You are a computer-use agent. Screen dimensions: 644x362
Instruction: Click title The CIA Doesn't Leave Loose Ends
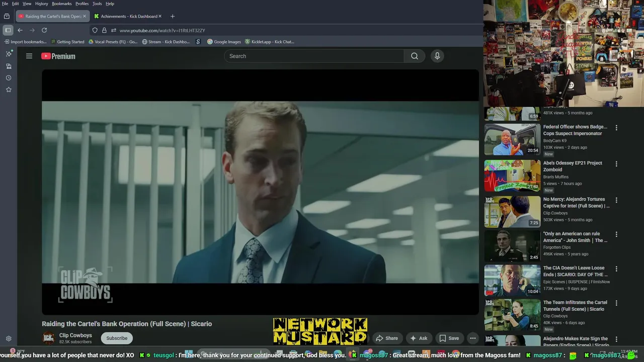coord(576,271)
